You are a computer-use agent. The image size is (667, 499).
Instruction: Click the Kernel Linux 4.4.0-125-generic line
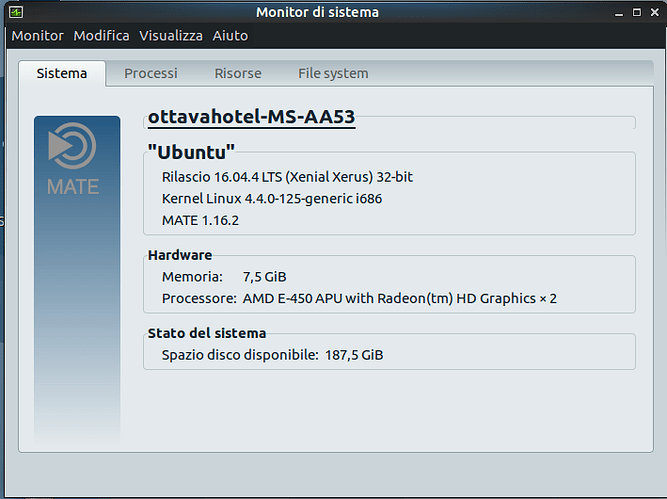[x=272, y=199]
